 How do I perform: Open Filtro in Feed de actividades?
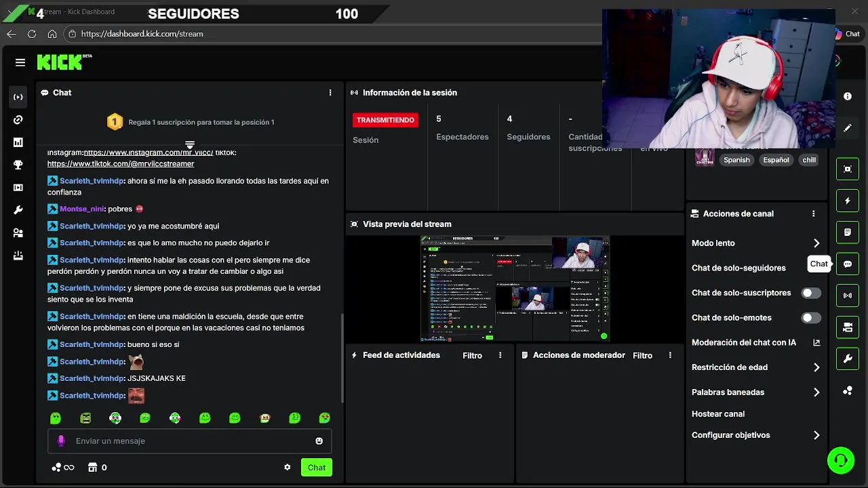click(472, 356)
